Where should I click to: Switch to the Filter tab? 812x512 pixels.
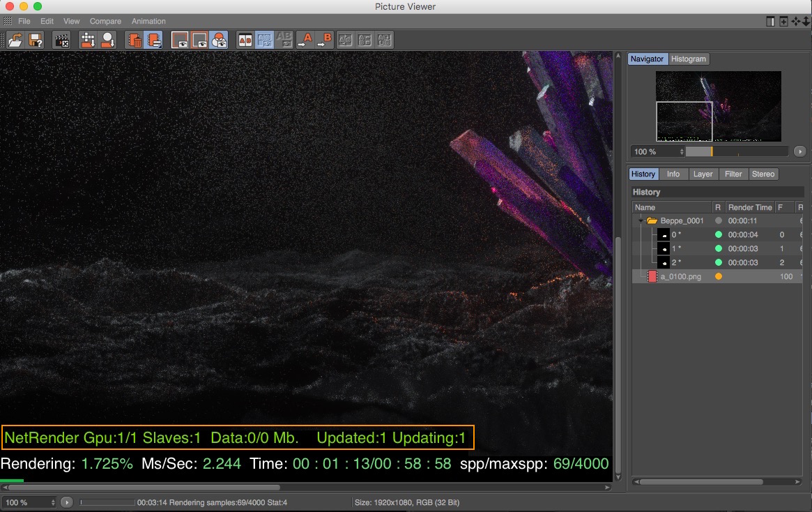(733, 174)
